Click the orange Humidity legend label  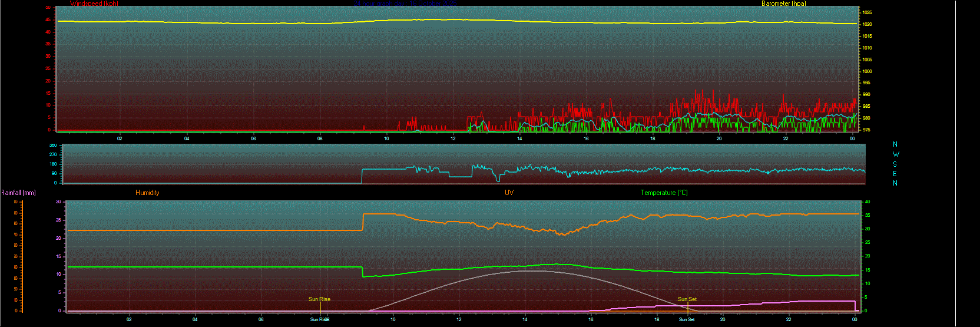147,193
